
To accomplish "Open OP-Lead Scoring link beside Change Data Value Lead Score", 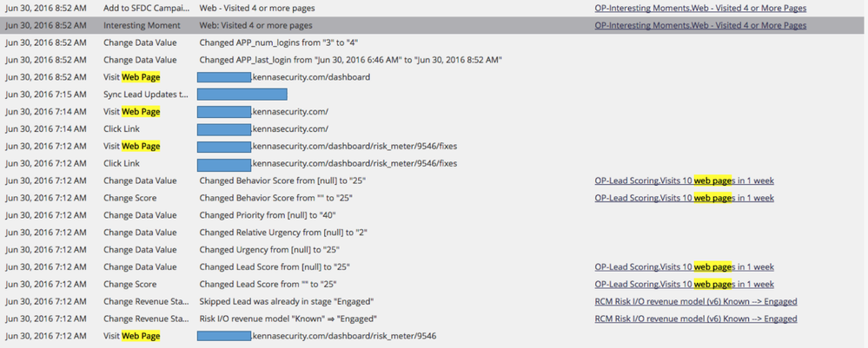I will pyautogui.click(x=684, y=266).
